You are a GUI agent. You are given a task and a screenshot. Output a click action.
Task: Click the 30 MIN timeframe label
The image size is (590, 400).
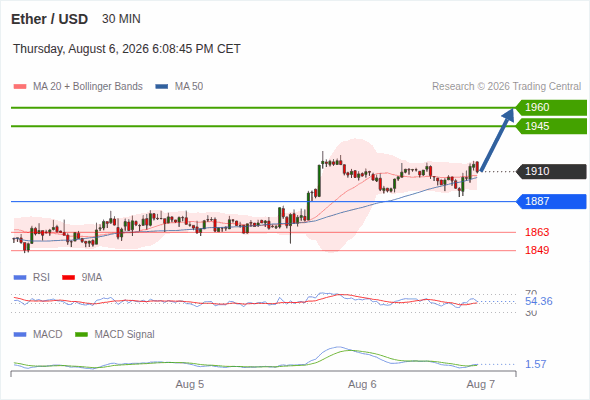pos(121,19)
